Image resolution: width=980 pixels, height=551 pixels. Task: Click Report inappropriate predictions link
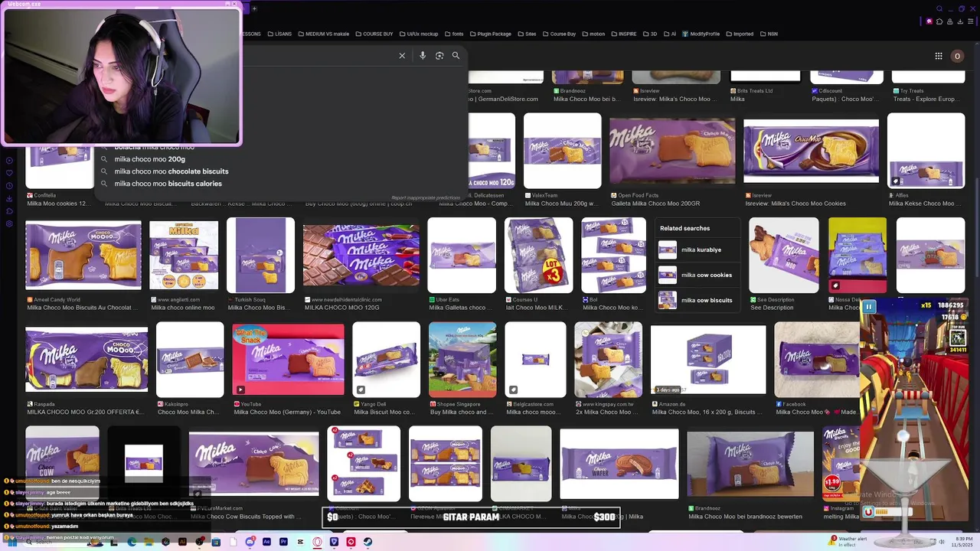coord(426,197)
